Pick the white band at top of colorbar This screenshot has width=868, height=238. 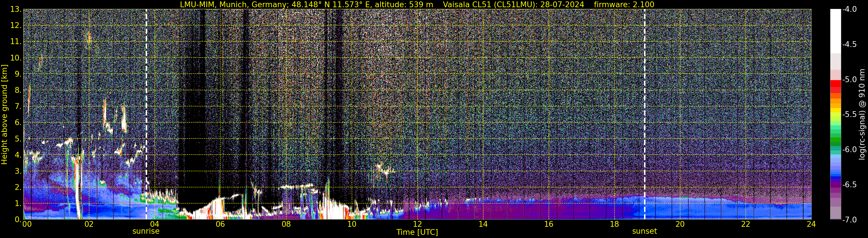pos(835,31)
